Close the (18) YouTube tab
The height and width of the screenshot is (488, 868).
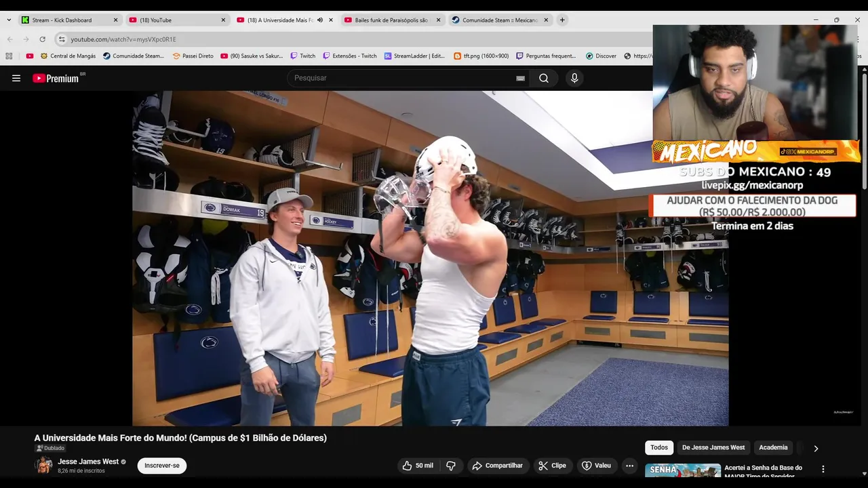pos(223,20)
